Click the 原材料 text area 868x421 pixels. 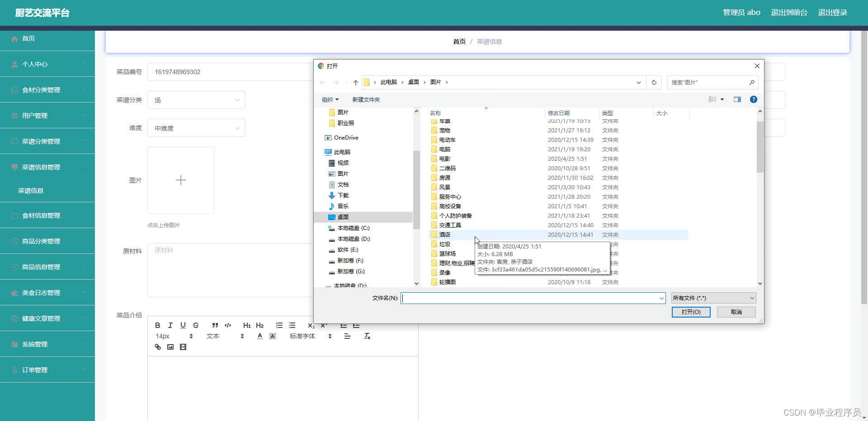click(230, 270)
